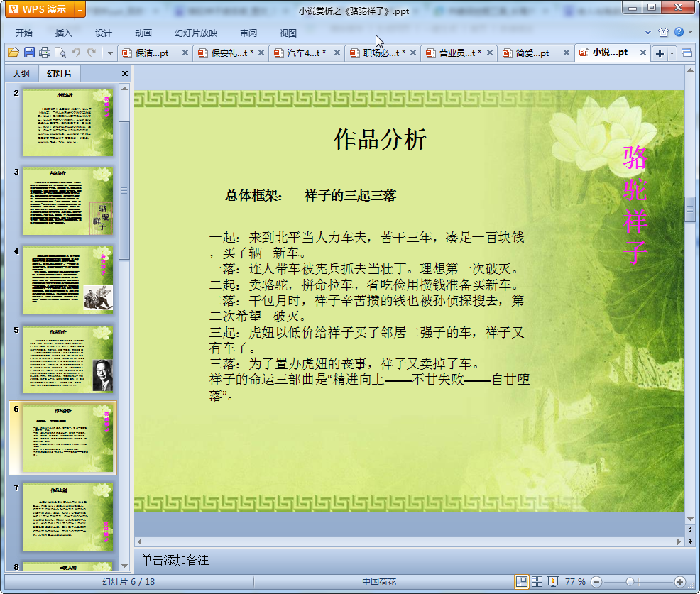The height and width of the screenshot is (594, 700).
Task: Click the thumbnail panel scroll up arrow
Action: coord(124,89)
